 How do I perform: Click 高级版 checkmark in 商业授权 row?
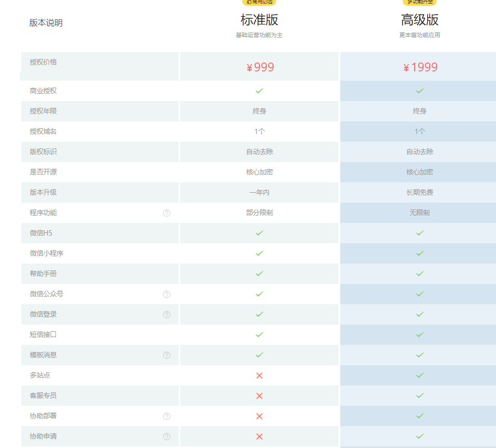(420, 91)
